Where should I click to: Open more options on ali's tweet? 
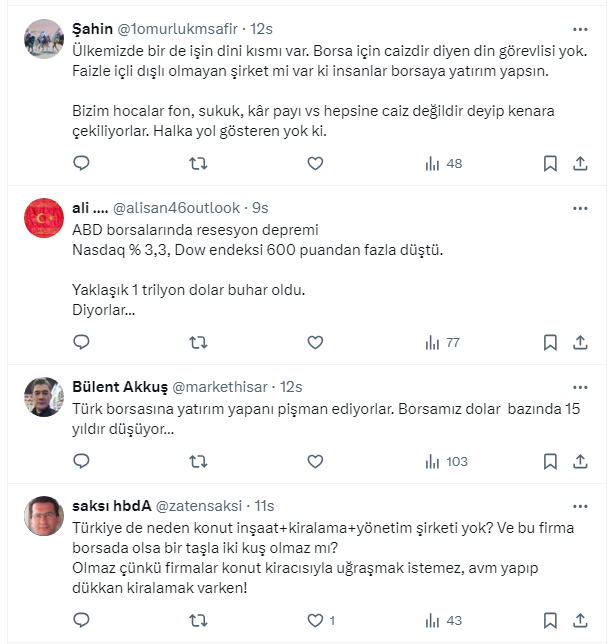[580, 208]
